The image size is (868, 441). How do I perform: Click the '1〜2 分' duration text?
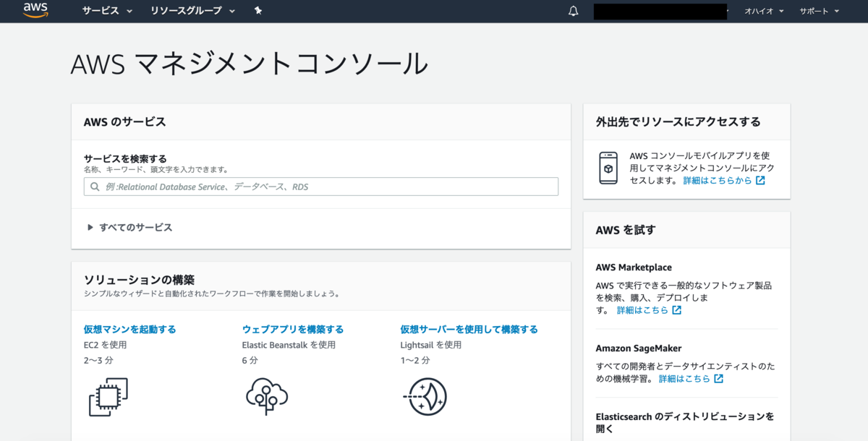point(415,360)
